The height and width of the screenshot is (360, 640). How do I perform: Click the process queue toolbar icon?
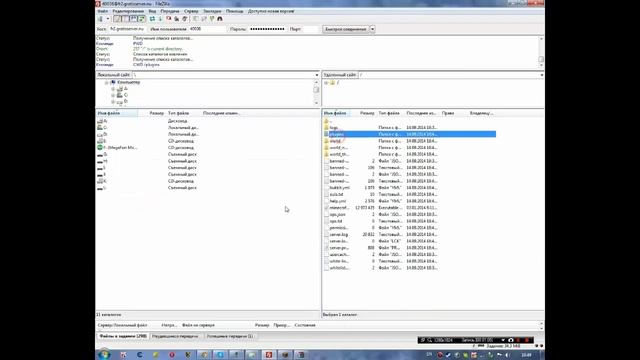point(160,19)
